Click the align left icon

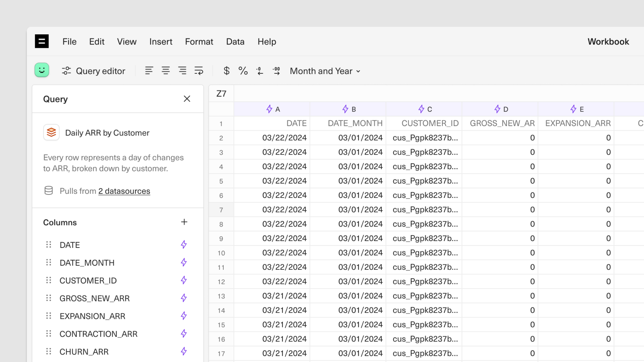coord(149,71)
